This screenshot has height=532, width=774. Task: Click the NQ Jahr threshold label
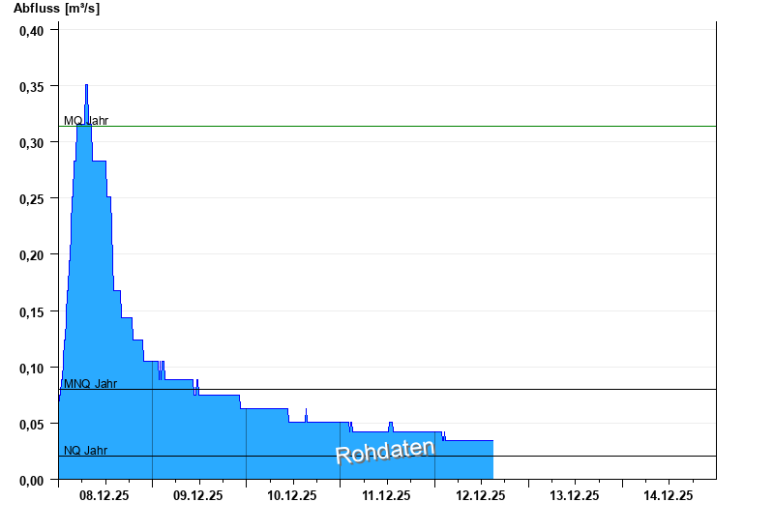(x=85, y=451)
